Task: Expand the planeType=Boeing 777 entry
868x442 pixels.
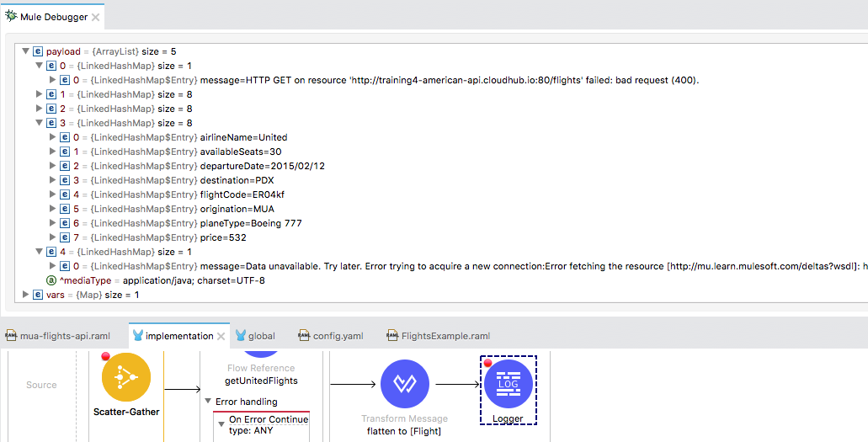Action: [53, 222]
